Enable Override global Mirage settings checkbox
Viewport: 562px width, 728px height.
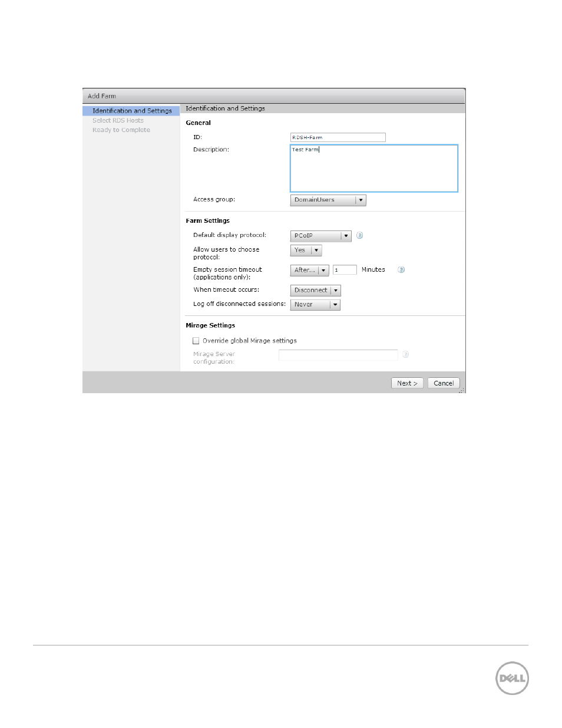point(196,341)
